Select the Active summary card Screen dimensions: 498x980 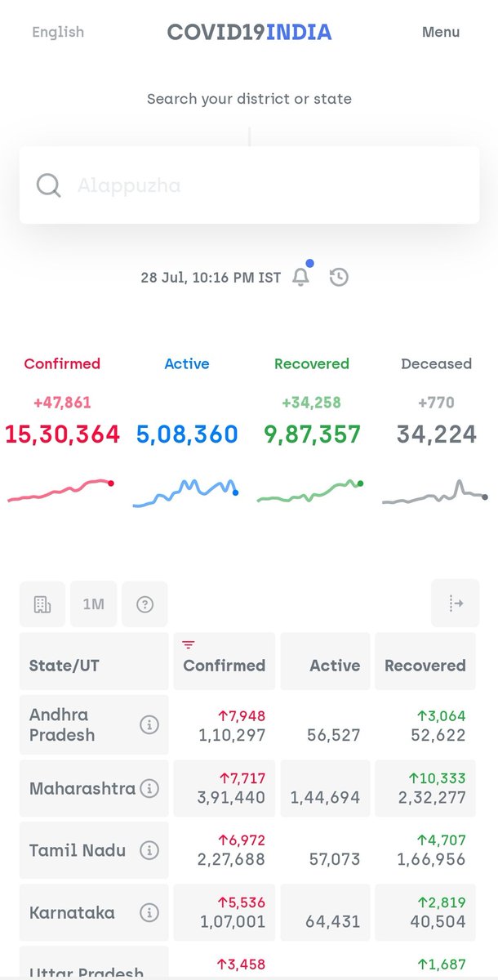point(187,433)
